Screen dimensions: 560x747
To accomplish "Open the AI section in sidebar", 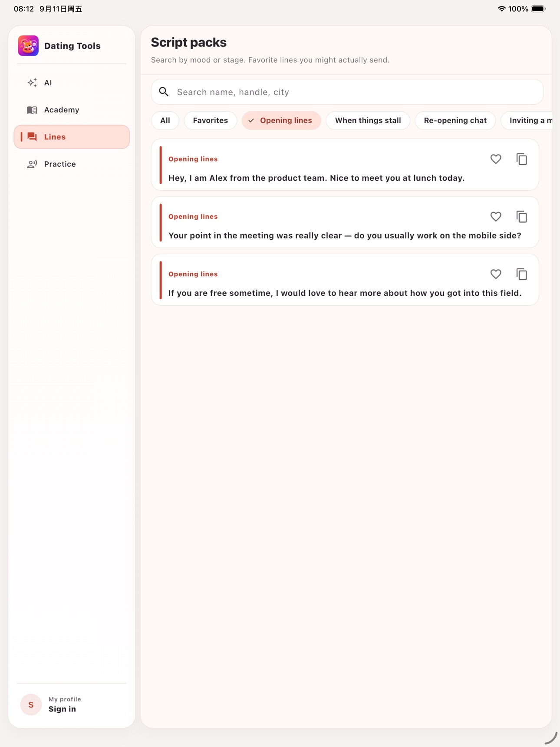I will point(72,83).
